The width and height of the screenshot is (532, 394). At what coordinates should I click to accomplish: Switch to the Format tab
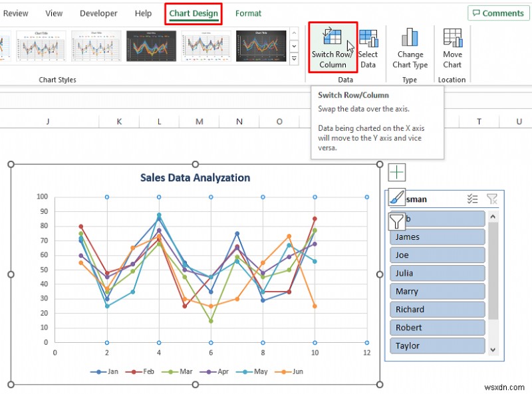(x=249, y=13)
